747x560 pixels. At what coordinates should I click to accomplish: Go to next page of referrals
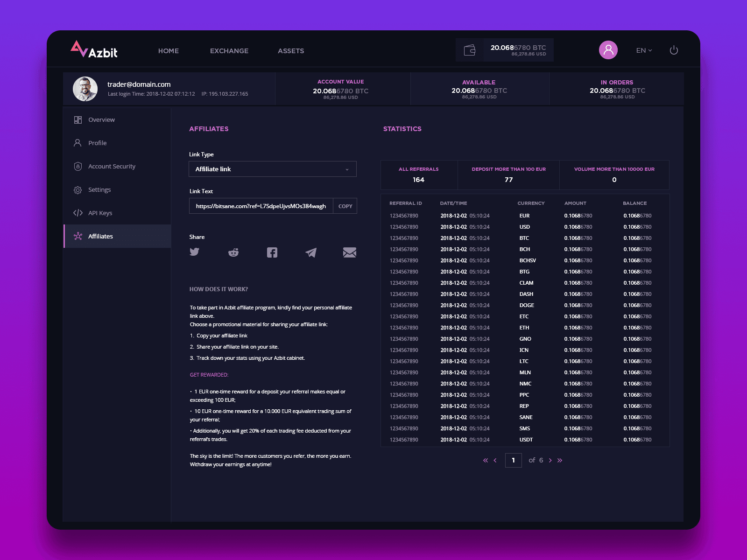(x=550, y=461)
